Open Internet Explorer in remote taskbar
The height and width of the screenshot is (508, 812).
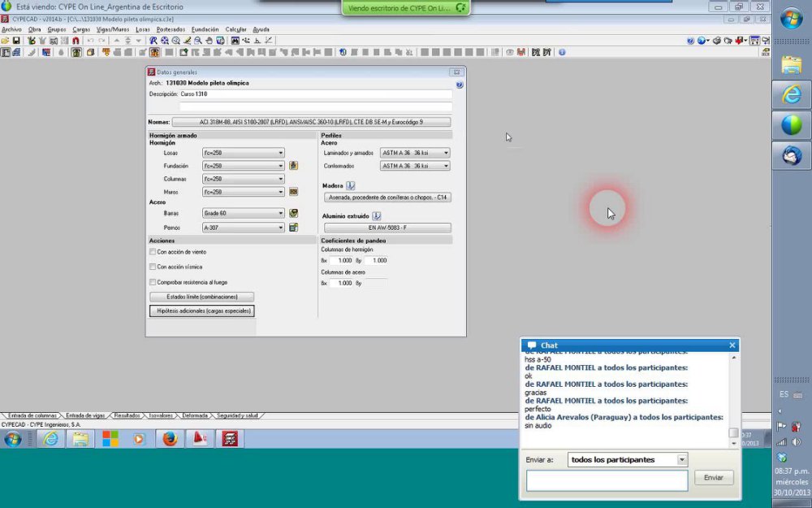(x=50, y=439)
